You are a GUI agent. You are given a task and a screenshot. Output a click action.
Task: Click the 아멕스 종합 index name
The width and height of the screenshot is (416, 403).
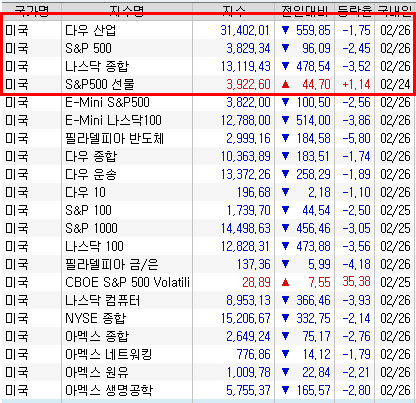[x=97, y=336]
